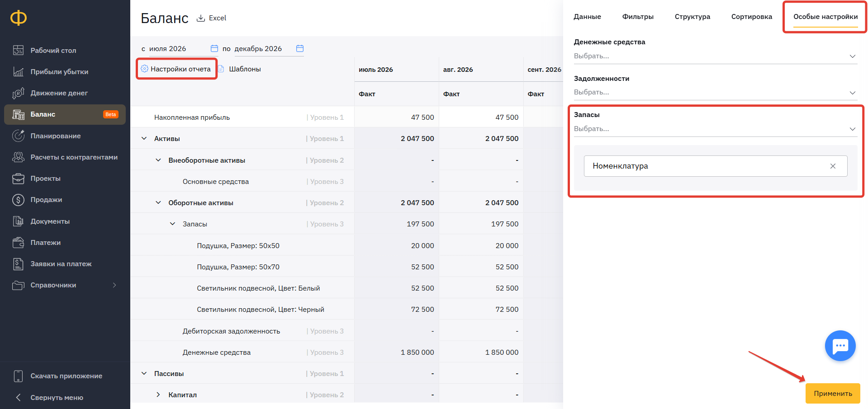
Task: Collapse the Запасы tree row
Action: click(172, 224)
